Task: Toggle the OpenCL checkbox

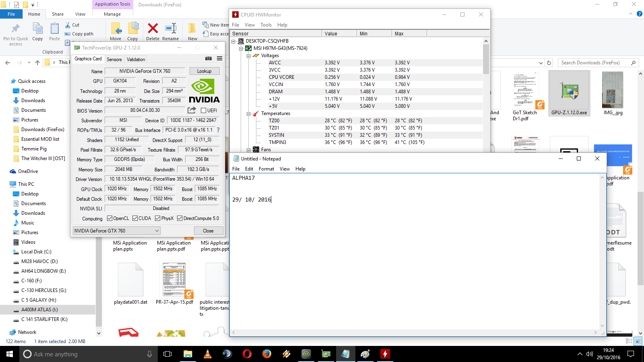Action: click(x=109, y=218)
